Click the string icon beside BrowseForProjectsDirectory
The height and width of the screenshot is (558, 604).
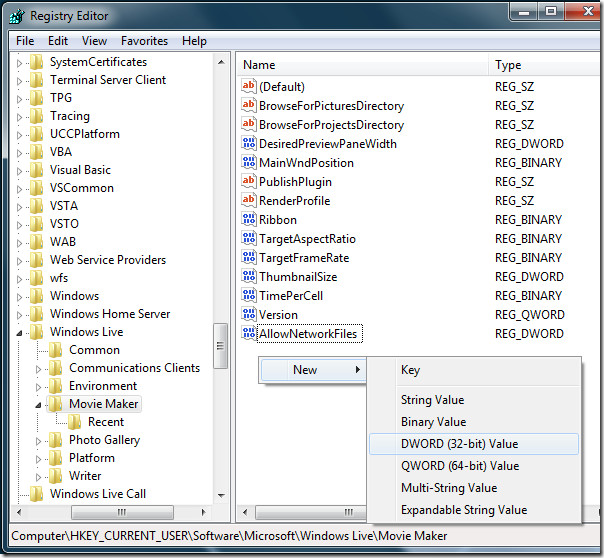click(249, 124)
